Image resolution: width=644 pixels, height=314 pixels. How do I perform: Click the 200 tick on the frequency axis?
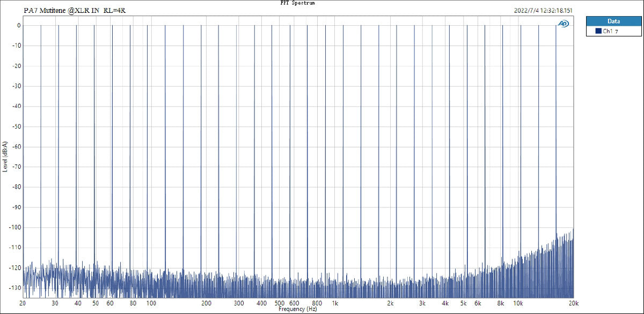coord(206,303)
